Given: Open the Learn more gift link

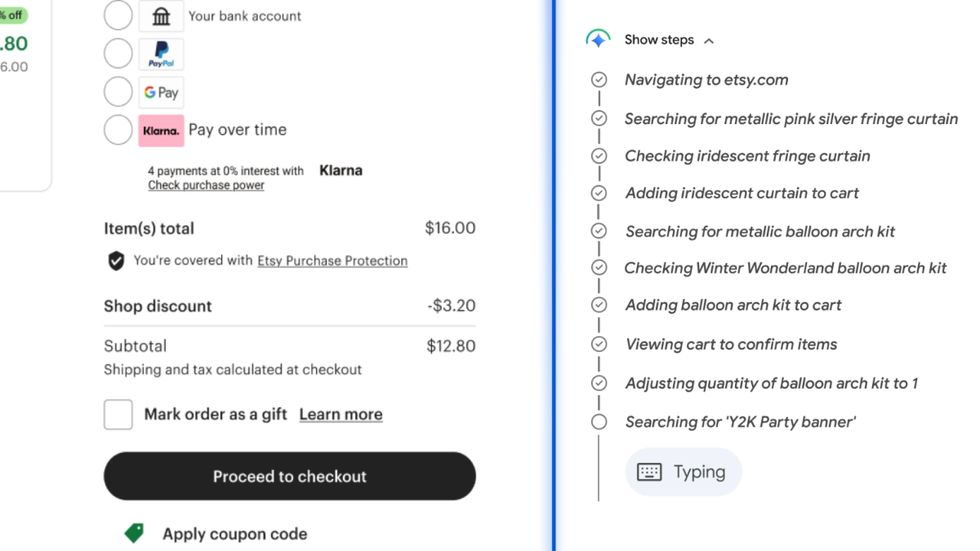Looking at the screenshot, I should (341, 414).
